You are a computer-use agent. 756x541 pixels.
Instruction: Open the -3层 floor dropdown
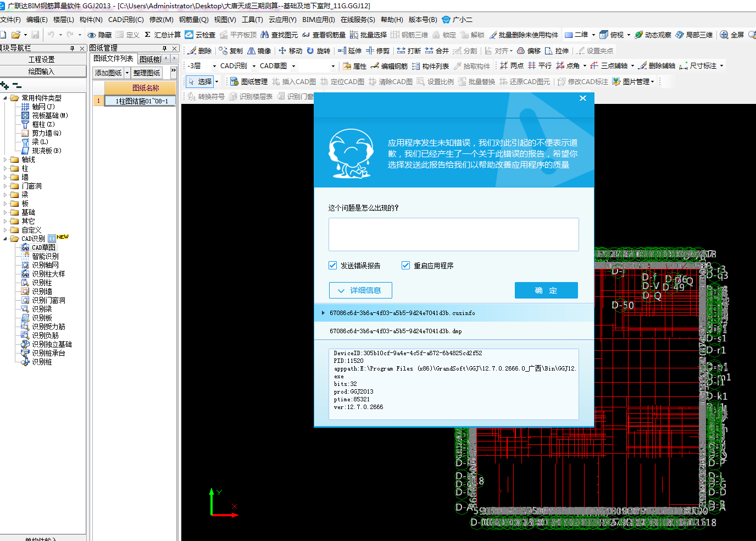pyautogui.click(x=214, y=66)
